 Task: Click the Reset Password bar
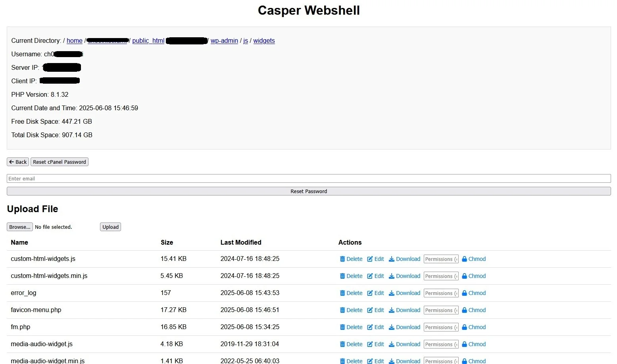click(309, 191)
